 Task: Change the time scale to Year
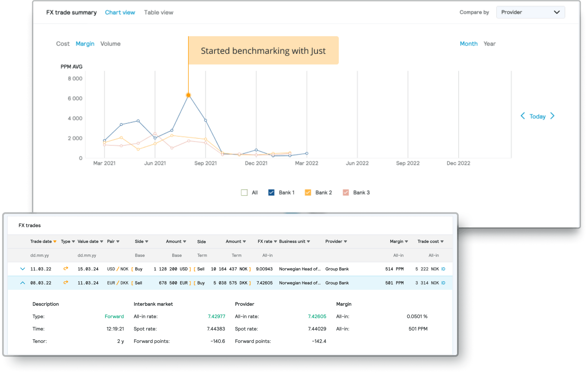[490, 44]
